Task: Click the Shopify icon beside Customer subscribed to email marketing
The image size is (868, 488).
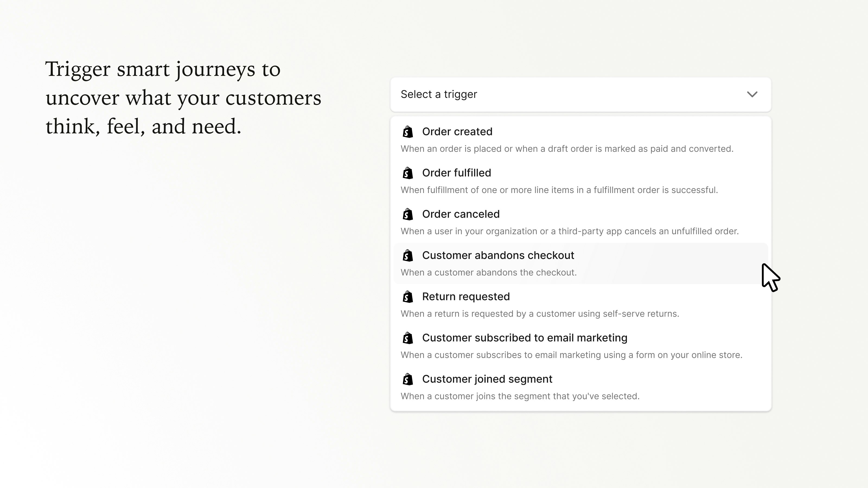Action: pyautogui.click(x=408, y=338)
